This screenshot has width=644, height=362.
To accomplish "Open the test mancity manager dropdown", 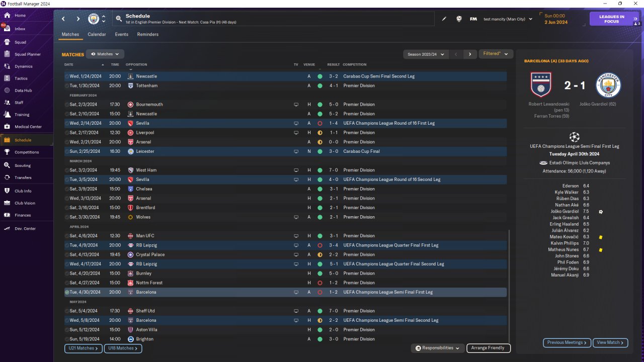I will point(508,19).
